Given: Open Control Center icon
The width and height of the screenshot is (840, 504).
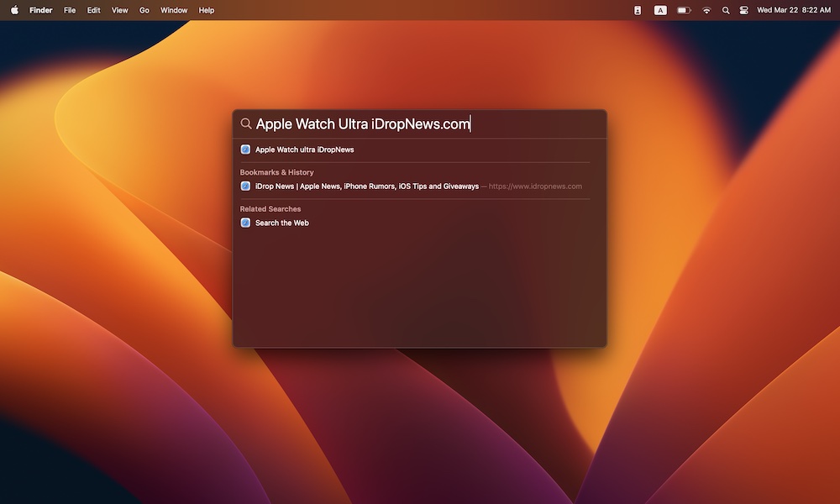Looking at the screenshot, I should pos(743,10).
